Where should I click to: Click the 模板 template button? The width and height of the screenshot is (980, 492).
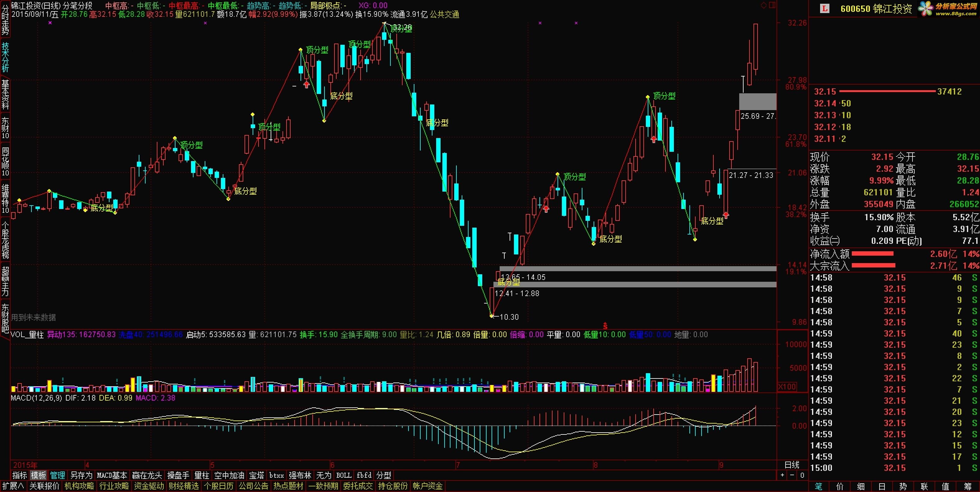[39, 475]
